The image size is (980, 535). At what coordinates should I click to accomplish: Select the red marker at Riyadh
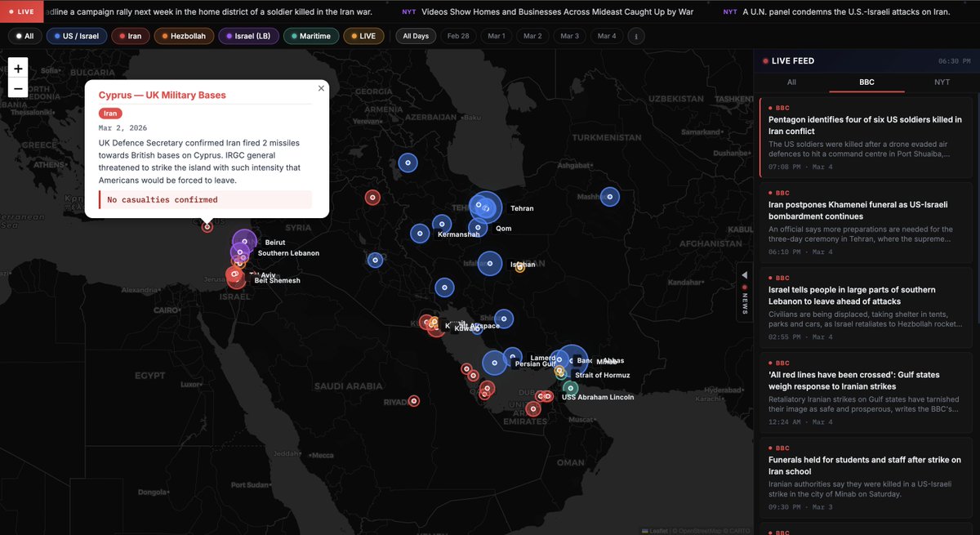[x=414, y=400]
